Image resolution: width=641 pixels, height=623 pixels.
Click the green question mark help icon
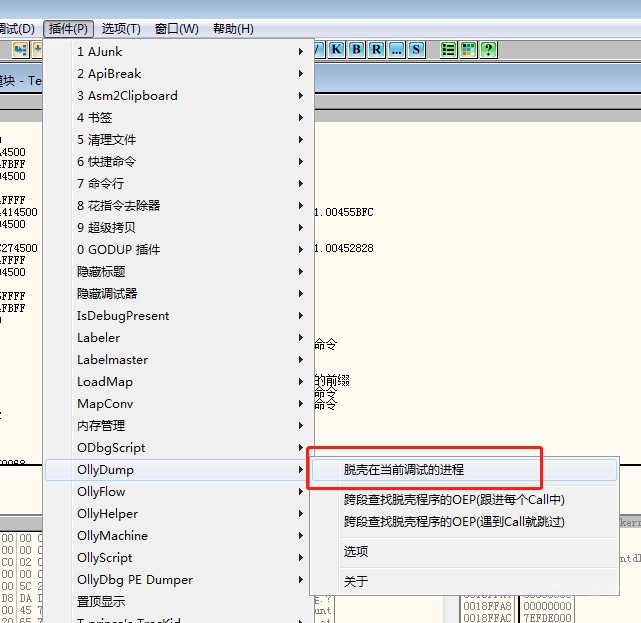click(488, 49)
